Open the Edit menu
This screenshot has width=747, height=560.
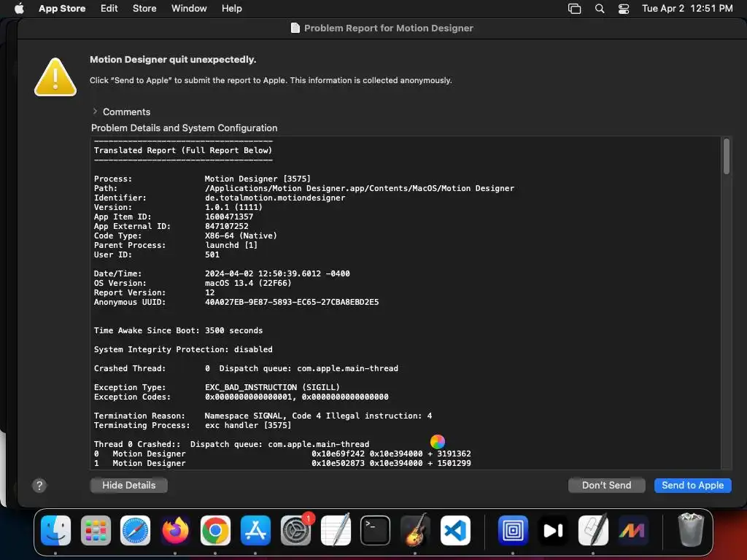(x=109, y=9)
